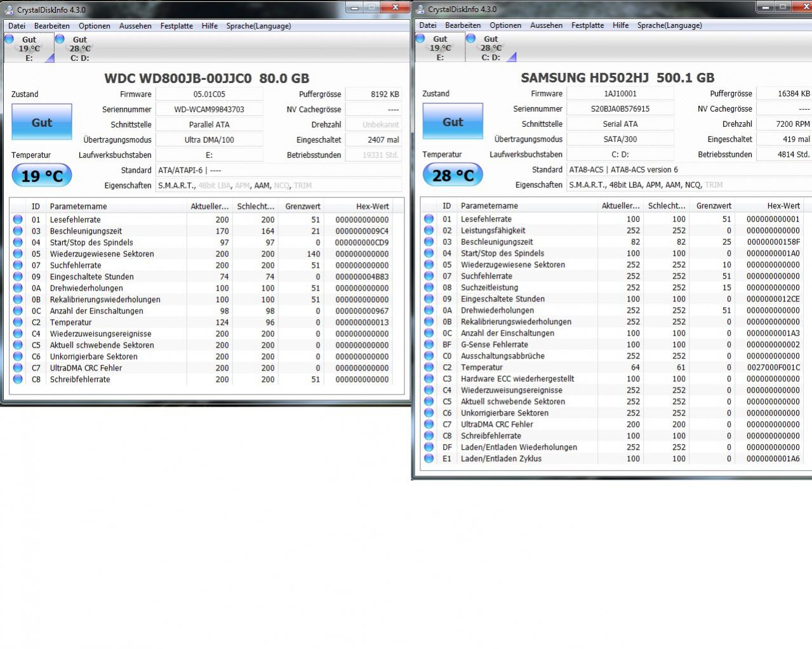This screenshot has height=649, width=812.
Task: Open Datei menu in left CrystalDiskInfo window
Action: [x=17, y=26]
